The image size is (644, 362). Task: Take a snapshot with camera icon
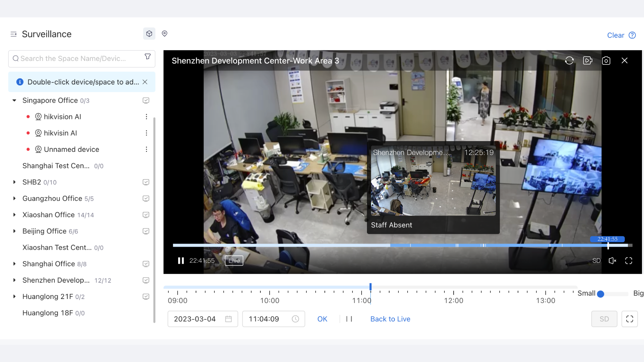pyautogui.click(x=606, y=61)
